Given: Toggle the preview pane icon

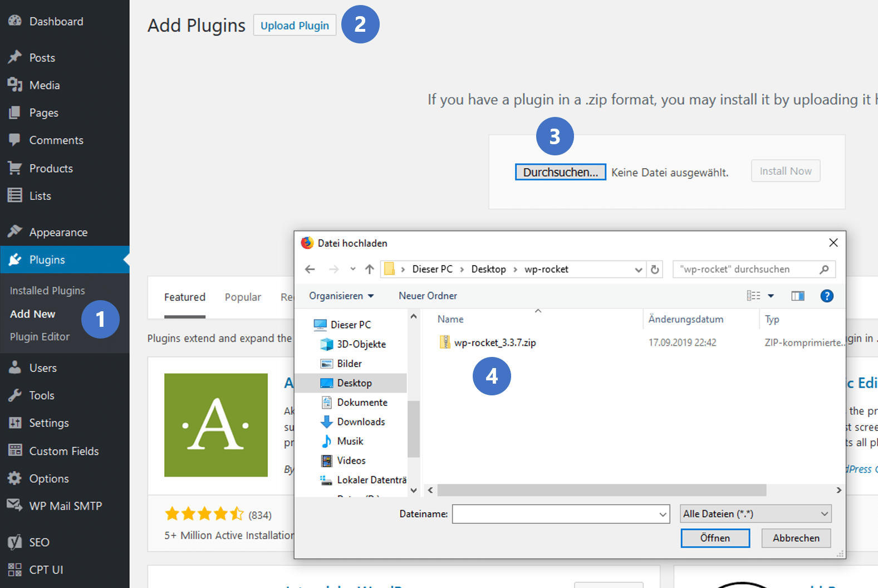Looking at the screenshot, I should coord(798,296).
